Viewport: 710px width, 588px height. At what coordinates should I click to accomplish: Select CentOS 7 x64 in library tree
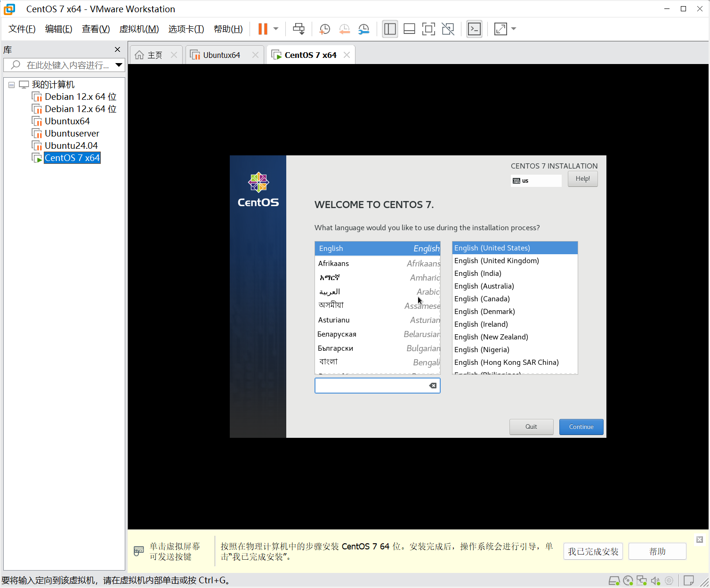[x=72, y=158]
